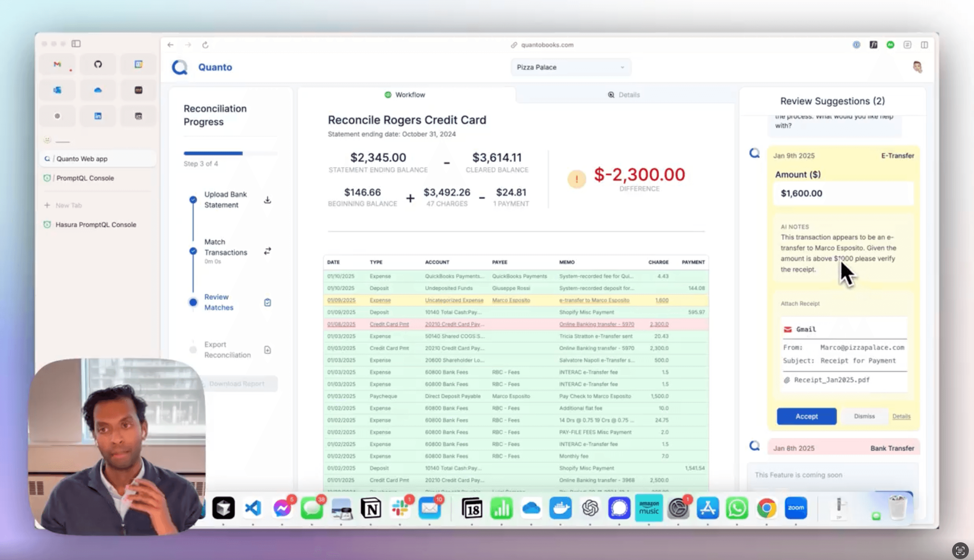Click download icon beside Upload Bank Statement
Viewport: 974px width, 560px height.
(267, 200)
